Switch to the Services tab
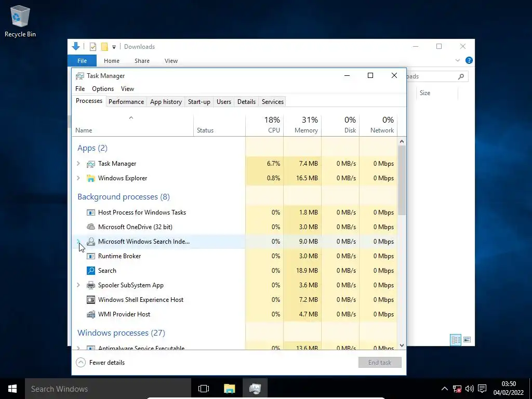 point(272,102)
